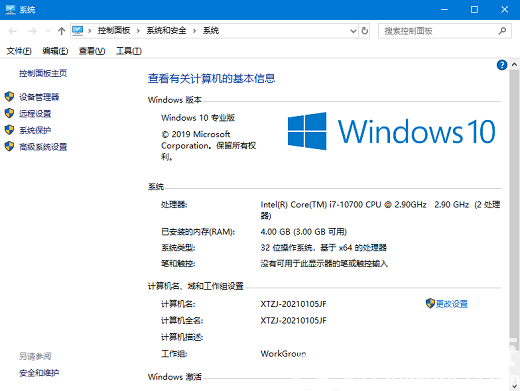
Task: Refresh the system page
Action: point(365,31)
